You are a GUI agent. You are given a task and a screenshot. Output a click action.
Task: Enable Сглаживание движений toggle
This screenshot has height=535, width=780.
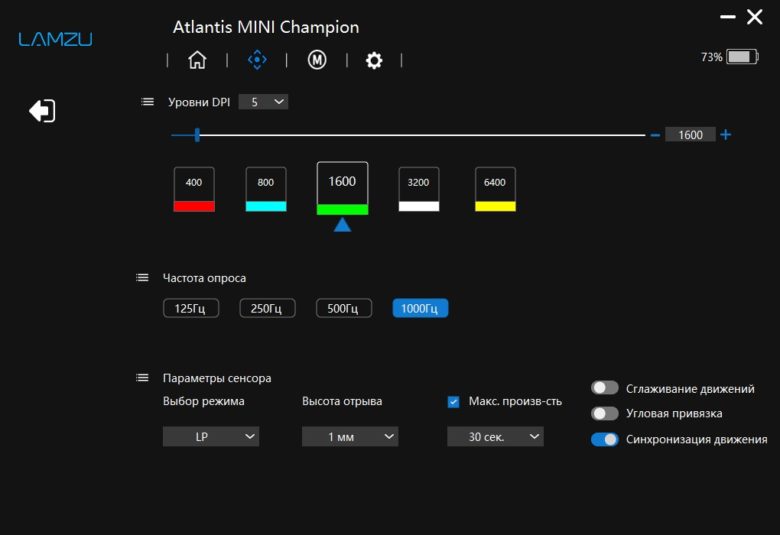click(x=605, y=388)
